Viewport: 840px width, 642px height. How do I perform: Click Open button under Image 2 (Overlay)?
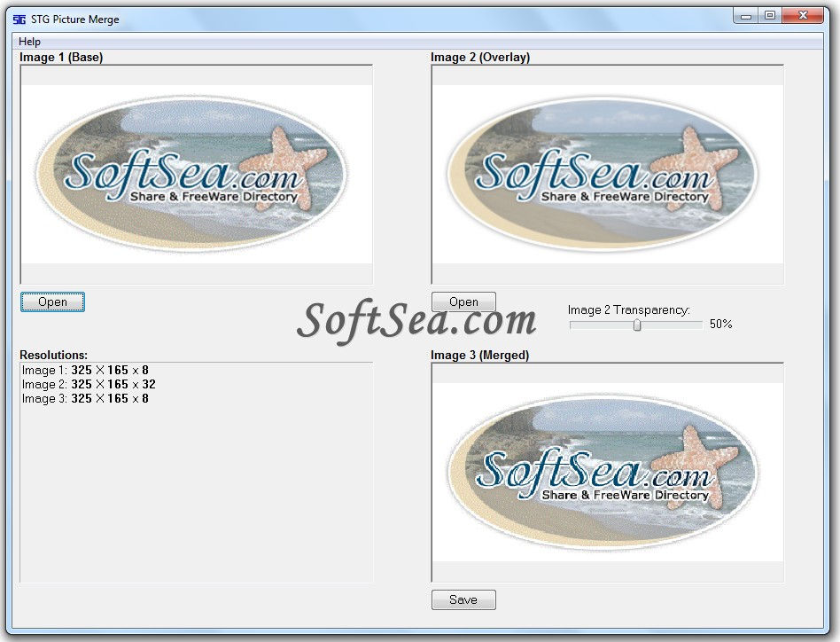(x=463, y=301)
